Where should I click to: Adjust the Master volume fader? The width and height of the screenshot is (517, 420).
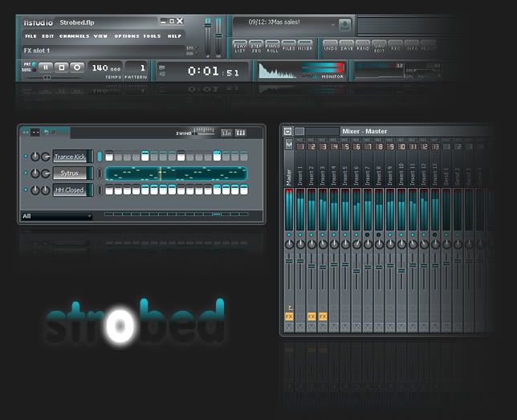click(289, 261)
